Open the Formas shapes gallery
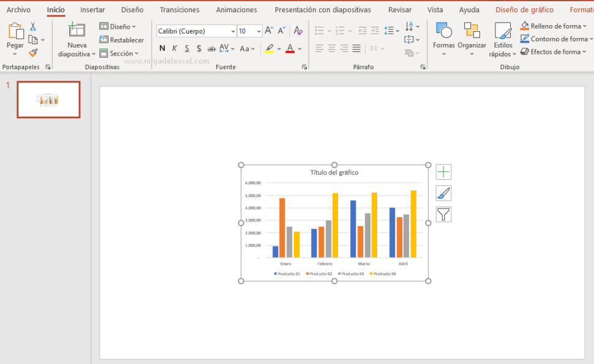The image size is (594, 364). tap(443, 35)
